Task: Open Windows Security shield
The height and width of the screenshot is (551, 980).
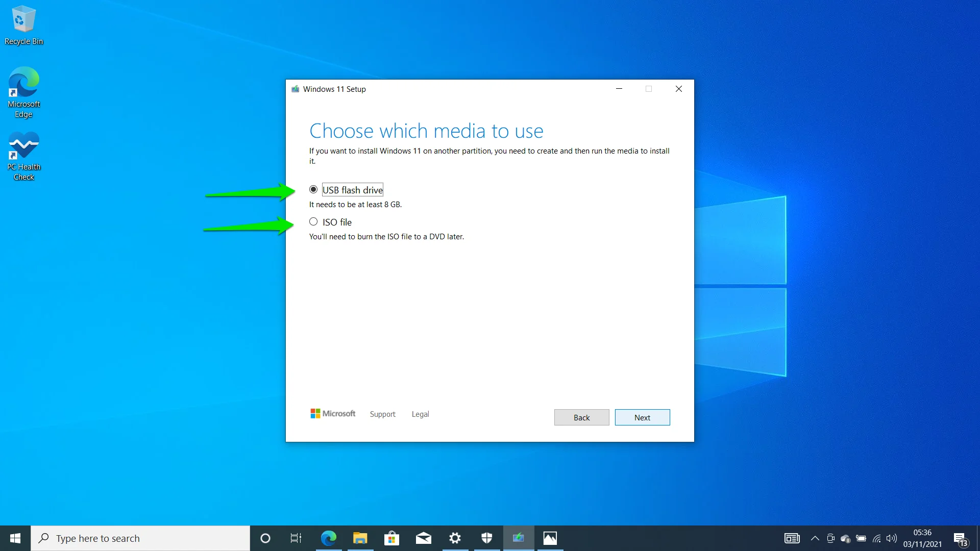Action: 486,538
